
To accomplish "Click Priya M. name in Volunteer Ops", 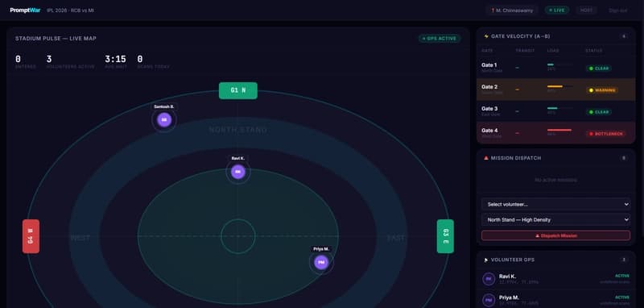I will pyautogui.click(x=509, y=298).
